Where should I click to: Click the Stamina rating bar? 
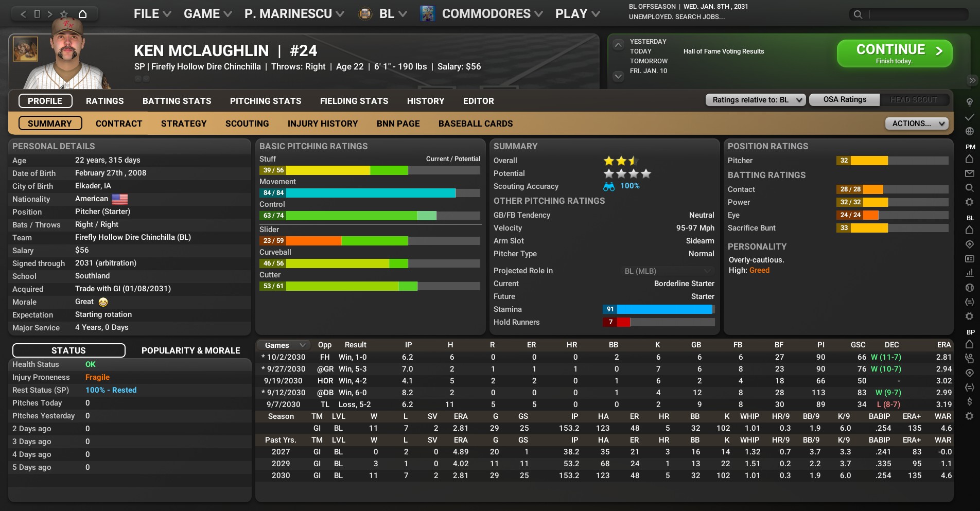659,309
